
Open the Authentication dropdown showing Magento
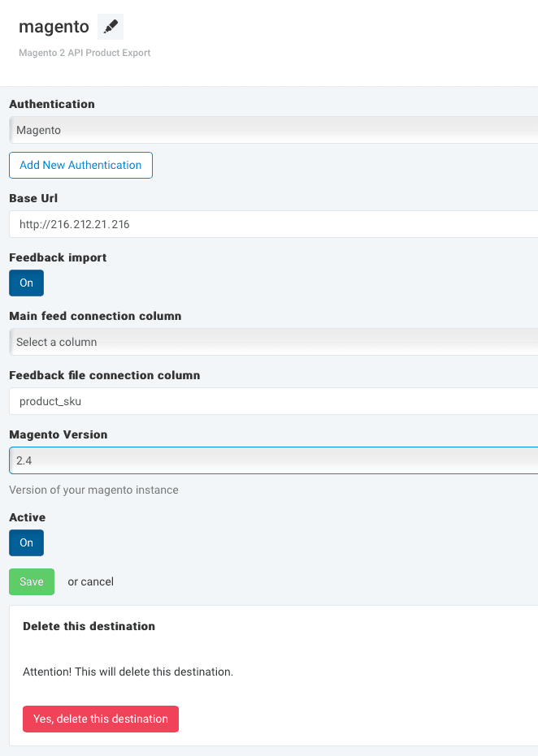tap(273, 130)
